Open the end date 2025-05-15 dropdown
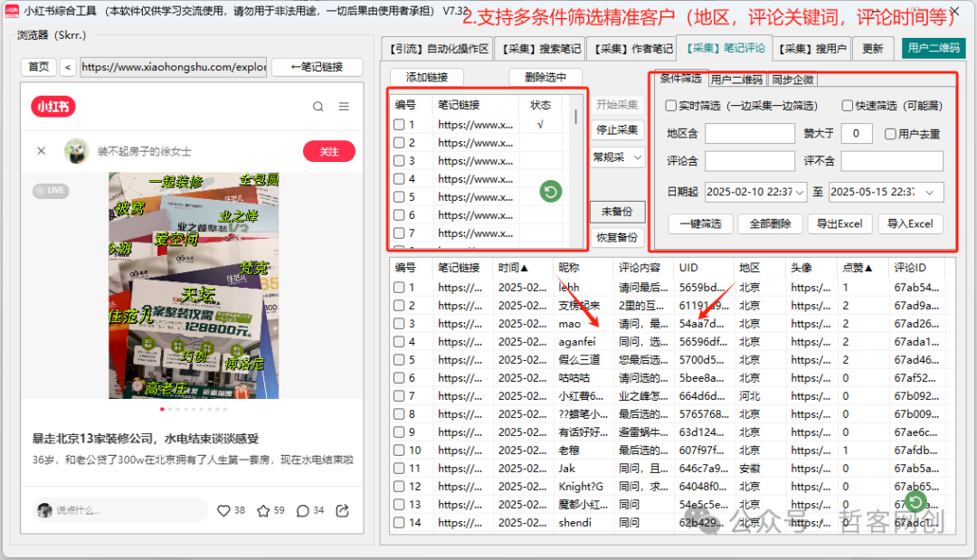 click(930, 192)
